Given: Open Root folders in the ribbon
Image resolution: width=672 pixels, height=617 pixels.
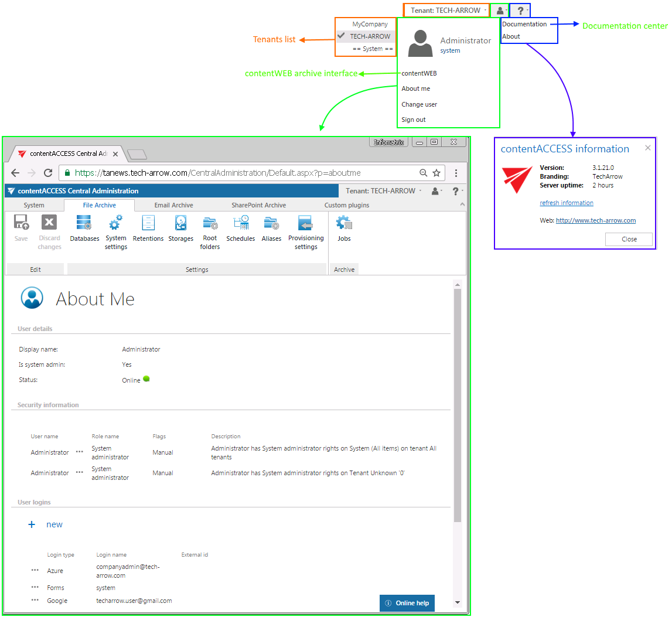Looking at the screenshot, I should coord(210,233).
